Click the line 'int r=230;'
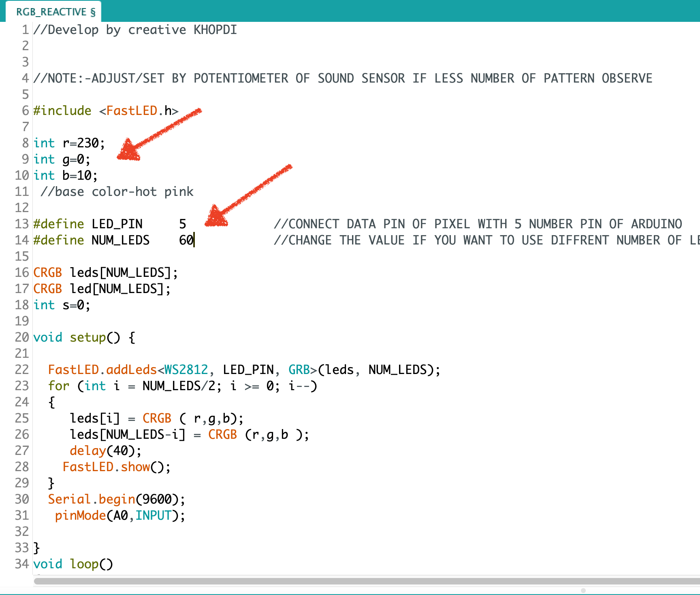 [69, 143]
